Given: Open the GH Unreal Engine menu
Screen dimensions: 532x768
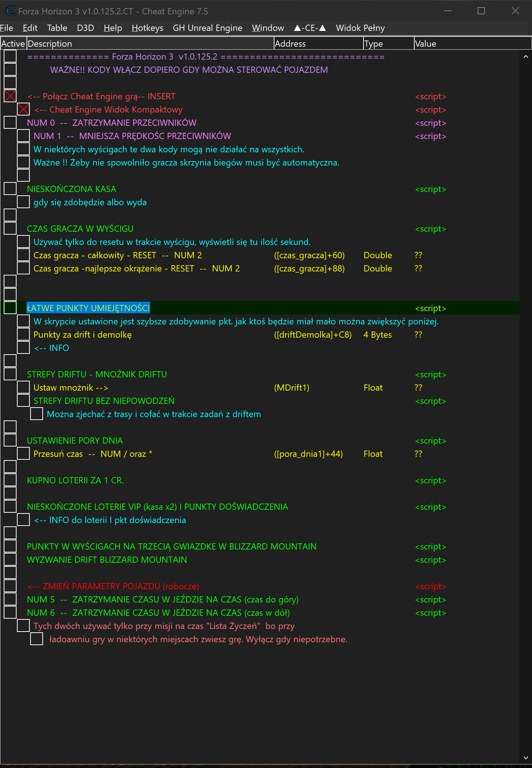Looking at the screenshot, I should pos(208,28).
